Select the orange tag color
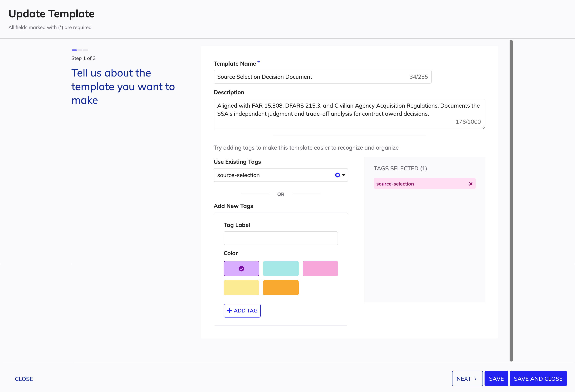 (281, 288)
